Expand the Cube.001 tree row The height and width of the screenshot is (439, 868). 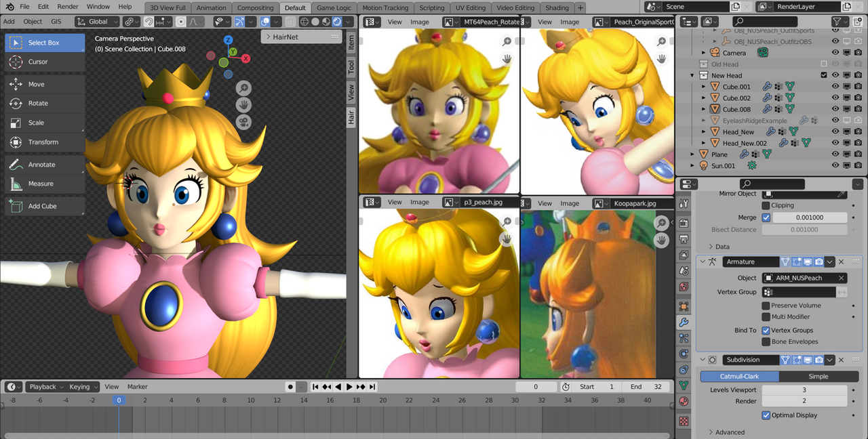[704, 87]
